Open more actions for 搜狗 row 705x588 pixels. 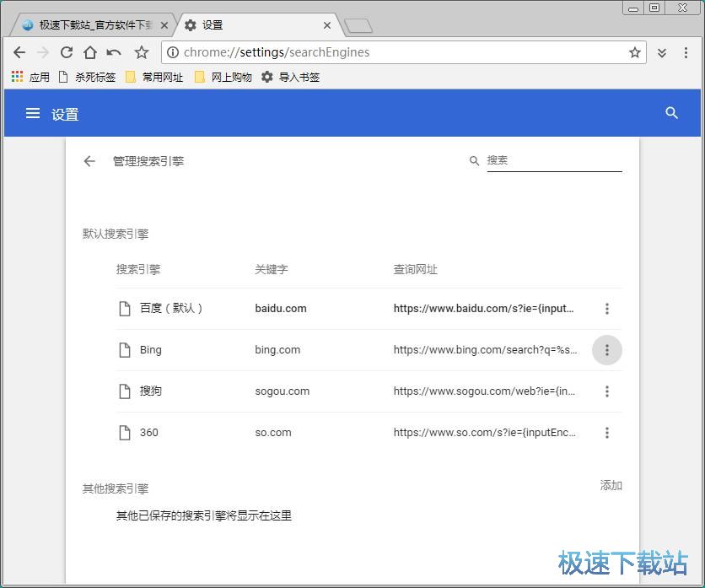(x=607, y=391)
